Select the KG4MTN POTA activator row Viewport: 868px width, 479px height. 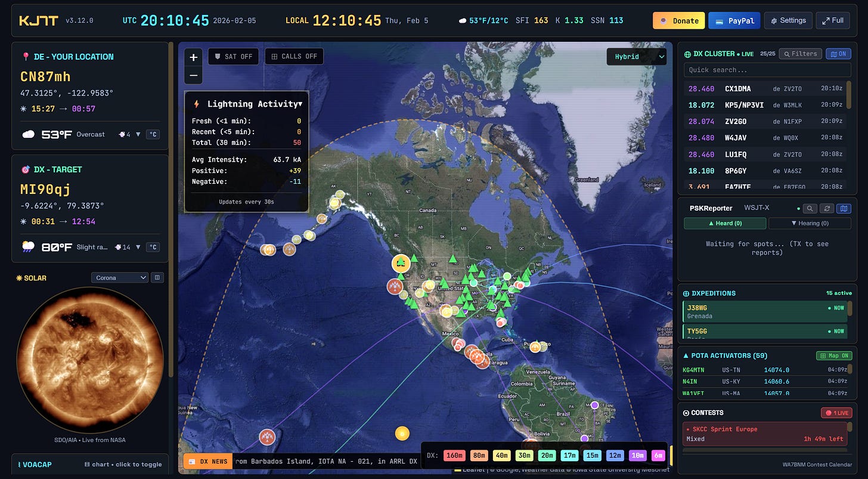[x=765, y=370]
